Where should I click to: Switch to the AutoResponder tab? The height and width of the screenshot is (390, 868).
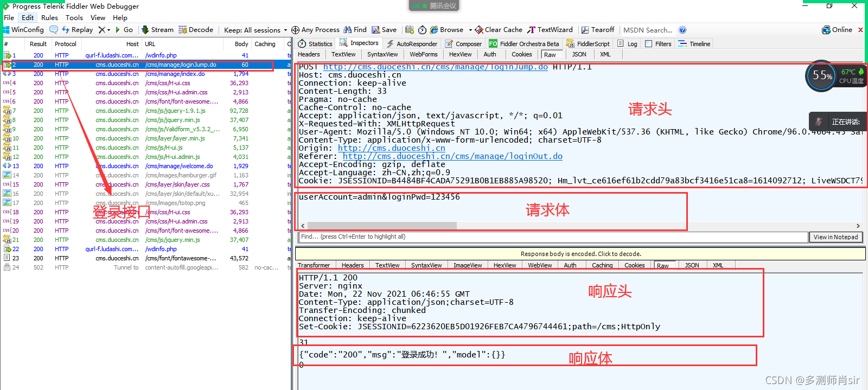411,44
